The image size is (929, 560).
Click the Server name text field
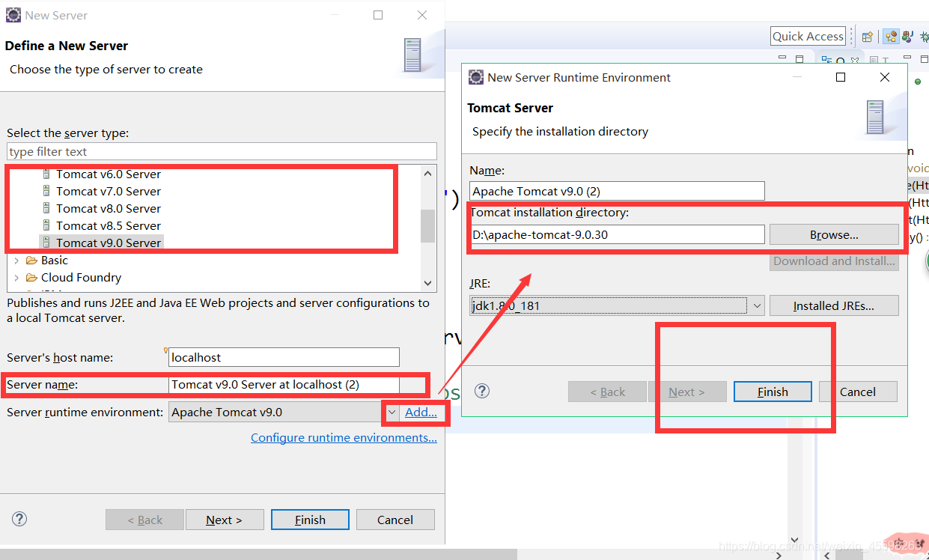pyautogui.click(x=284, y=385)
